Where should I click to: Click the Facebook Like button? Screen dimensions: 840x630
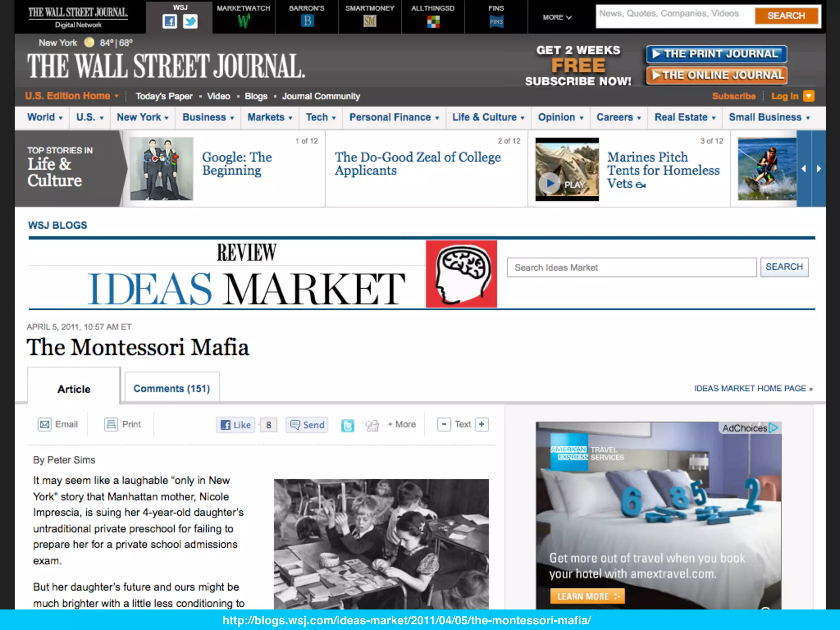(236, 425)
